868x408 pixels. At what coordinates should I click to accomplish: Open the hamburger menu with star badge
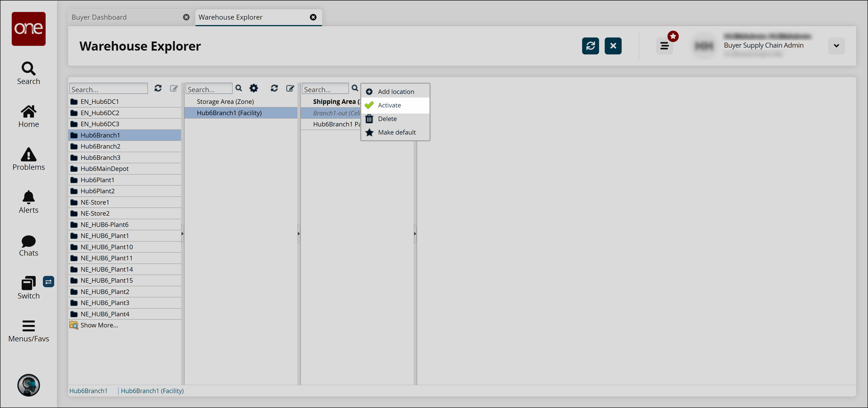pyautogui.click(x=664, y=46)
